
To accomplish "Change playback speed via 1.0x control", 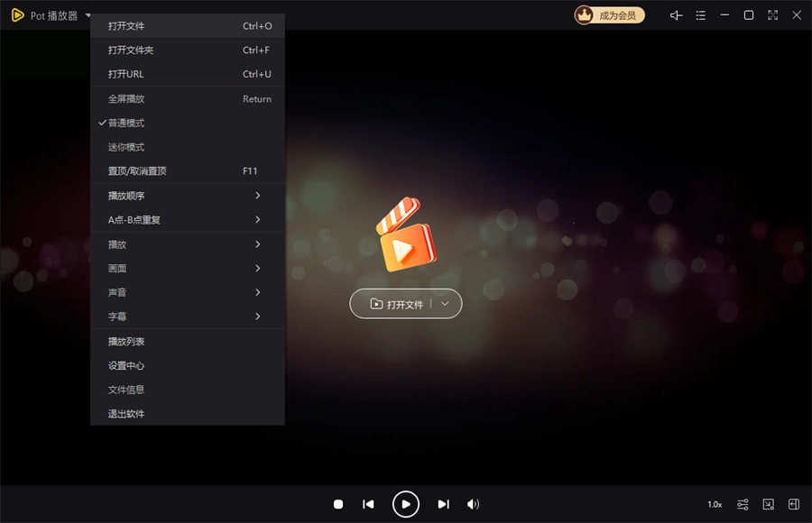I will [x=715, y=504].
